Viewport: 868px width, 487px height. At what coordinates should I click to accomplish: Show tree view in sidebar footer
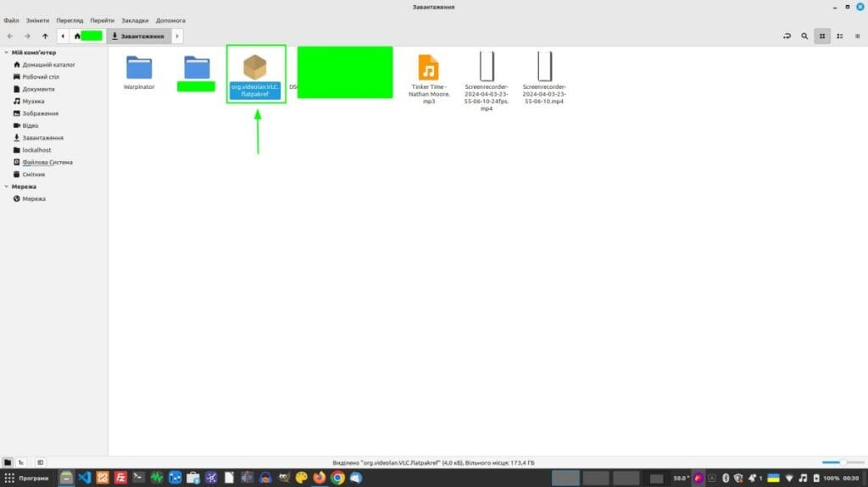[20, 462]
